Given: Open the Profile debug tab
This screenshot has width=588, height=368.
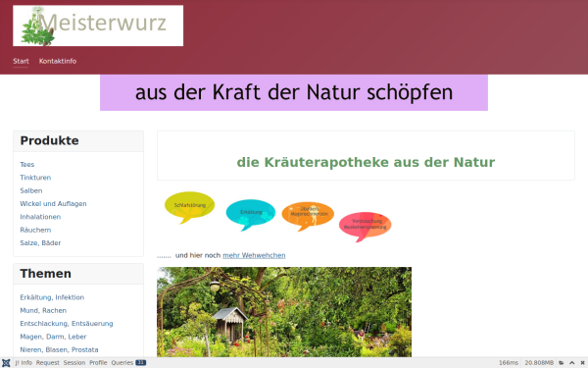Looking at the screenshot, I should coord(98,363).
